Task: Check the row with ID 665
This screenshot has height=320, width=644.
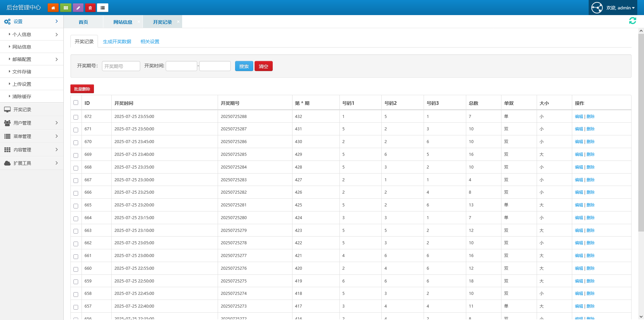Action: (76, 206)
